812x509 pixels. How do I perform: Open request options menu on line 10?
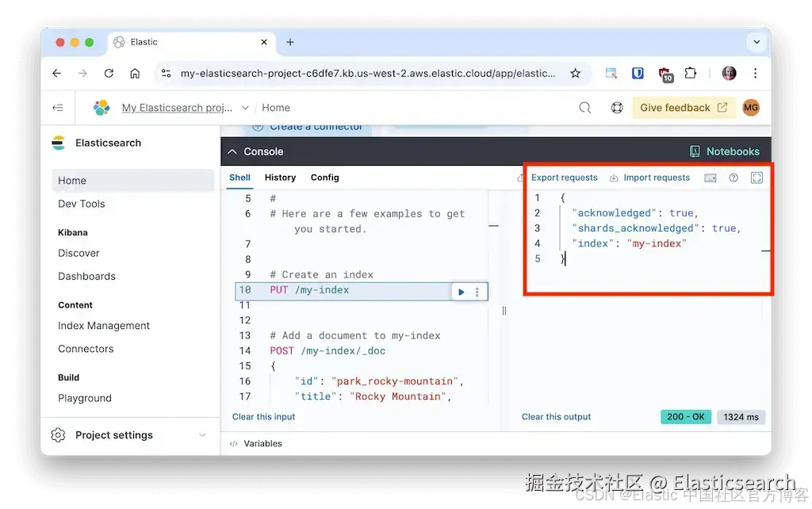tap(477, 292)
